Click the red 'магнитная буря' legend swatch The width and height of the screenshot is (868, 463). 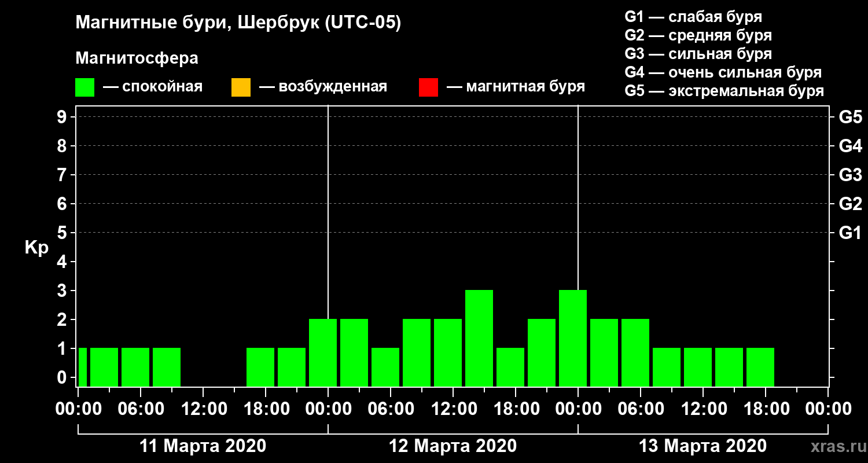pyautogui.click(x=428, y=87)
